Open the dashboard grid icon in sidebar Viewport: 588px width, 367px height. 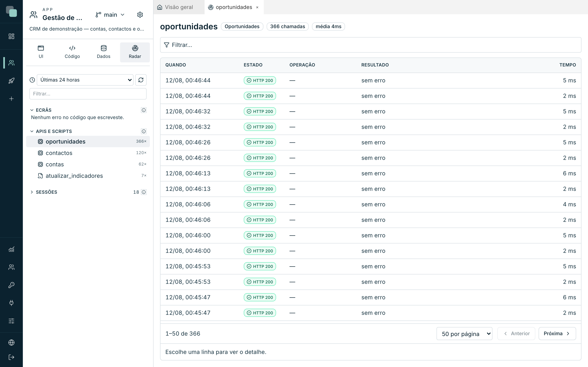point(11,36)
